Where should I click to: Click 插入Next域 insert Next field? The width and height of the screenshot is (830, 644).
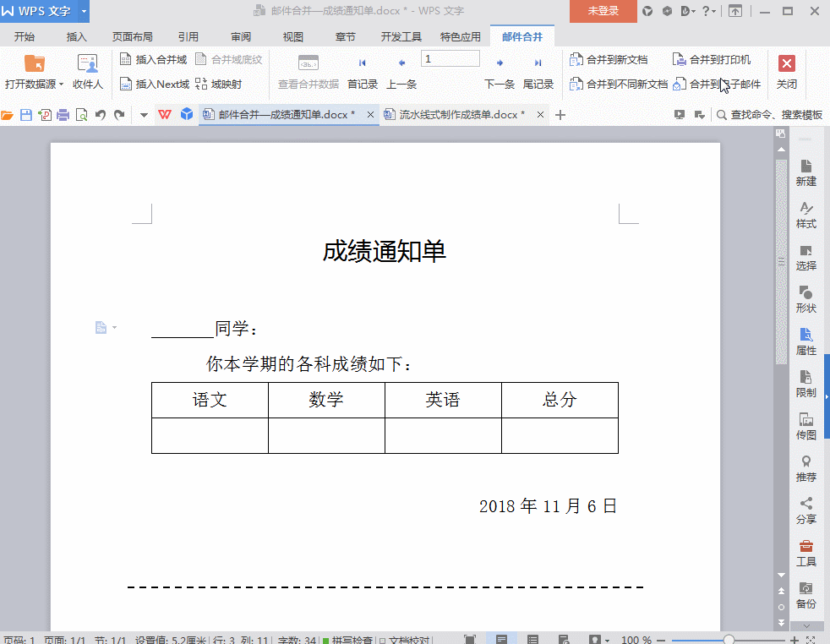click(155, 84)
